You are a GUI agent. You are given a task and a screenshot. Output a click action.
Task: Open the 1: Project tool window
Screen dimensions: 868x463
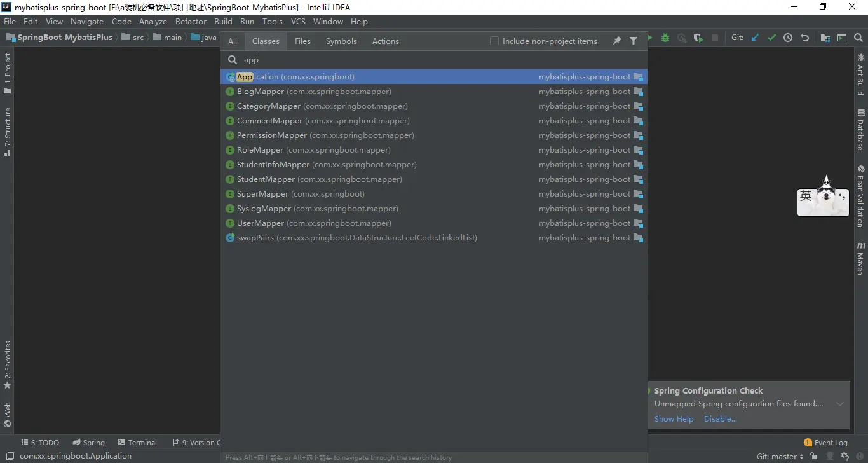[8, 73]
